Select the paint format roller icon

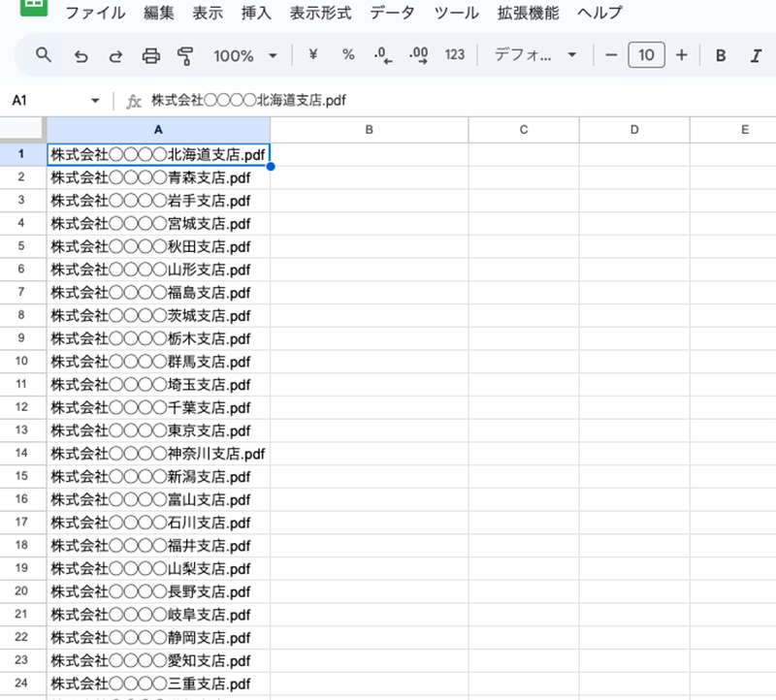185,55
